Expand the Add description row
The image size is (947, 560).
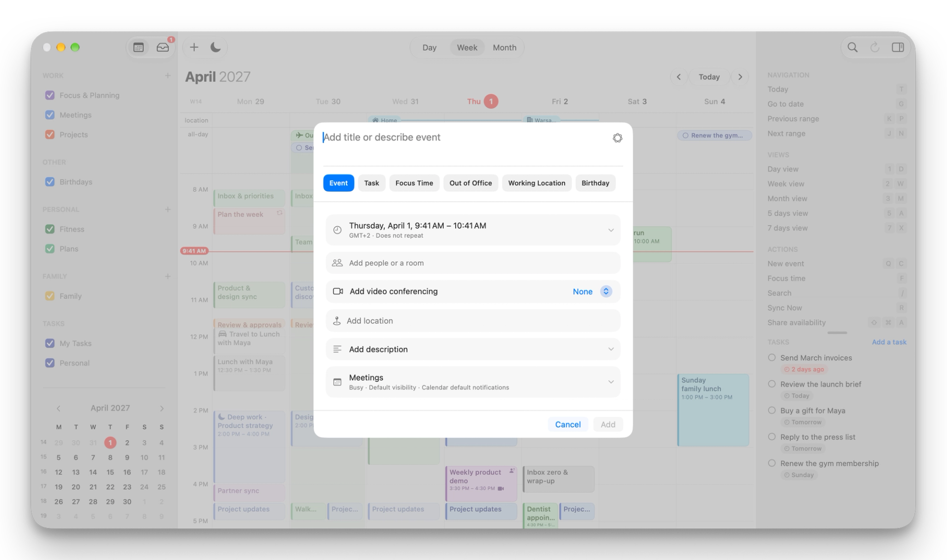coord(473,349)
